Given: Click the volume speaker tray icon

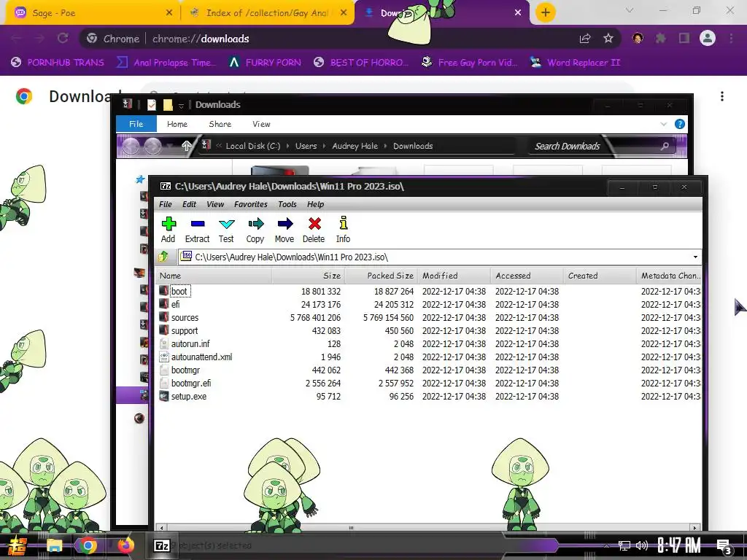Looking at the screenshot, I should (x=642, y=545).
